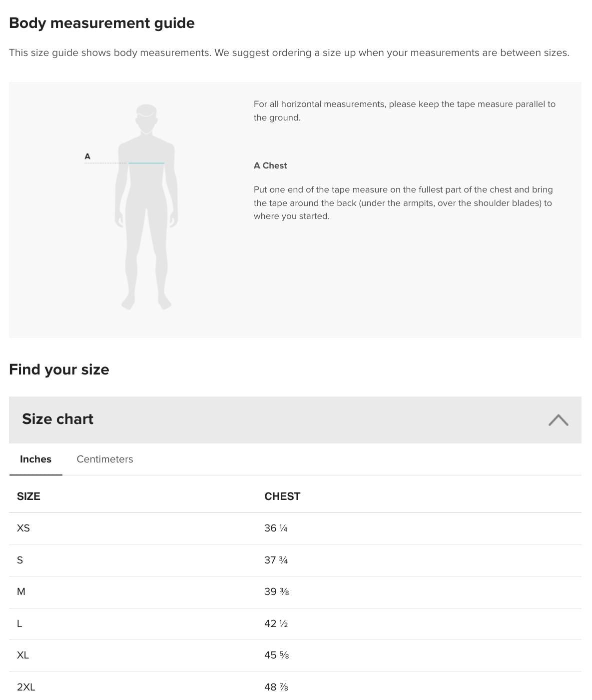592x700 pixels.
Task: Click the CHEST column header
Action: [x=282, y=496]
